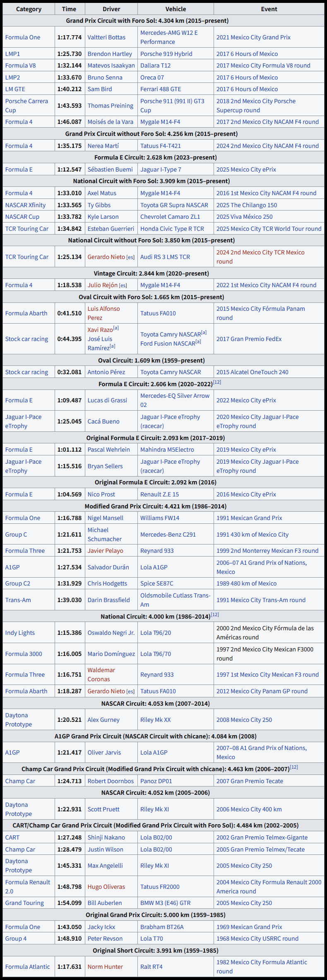Open the 2015 Alcatel OneTouch 240 link

click(x=252, y=372)
